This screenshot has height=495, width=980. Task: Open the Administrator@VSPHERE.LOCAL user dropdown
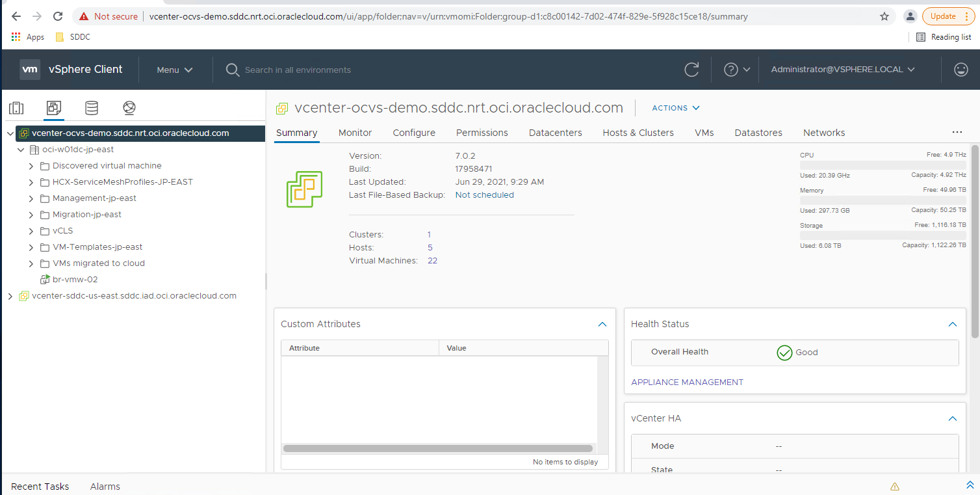pyautogui.click(x=842, y=69)
